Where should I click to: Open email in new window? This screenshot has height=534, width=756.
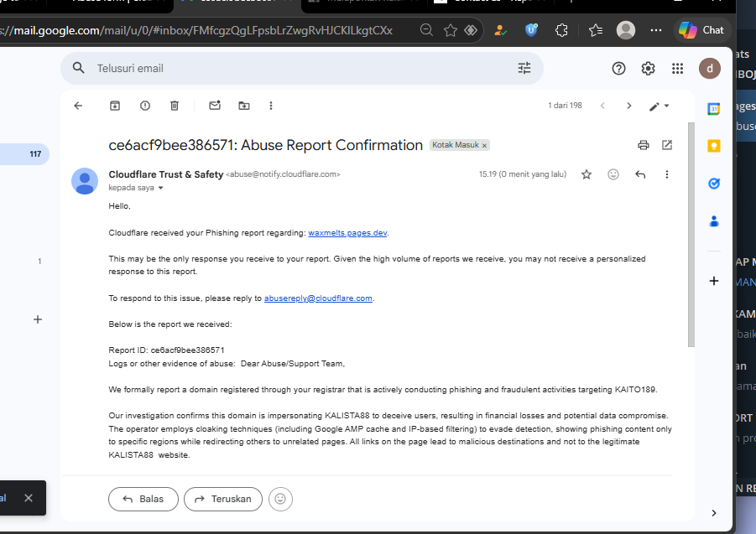pos(667,145)
